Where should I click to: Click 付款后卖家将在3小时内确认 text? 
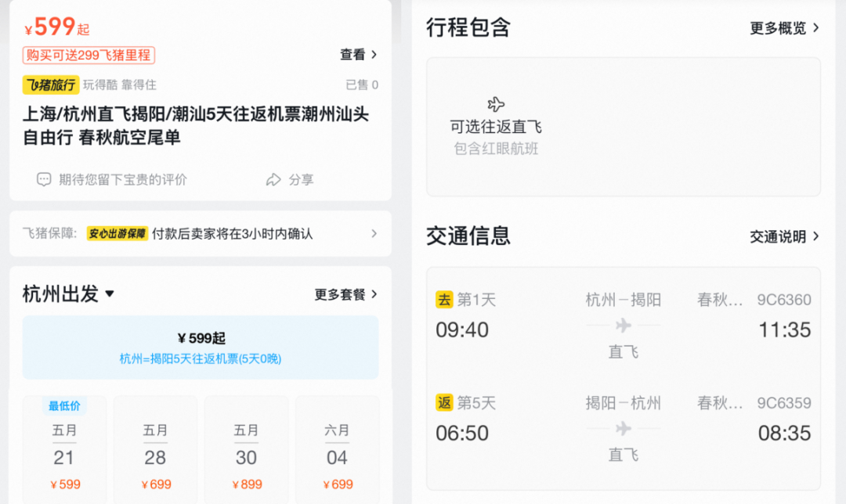(232, 233)
